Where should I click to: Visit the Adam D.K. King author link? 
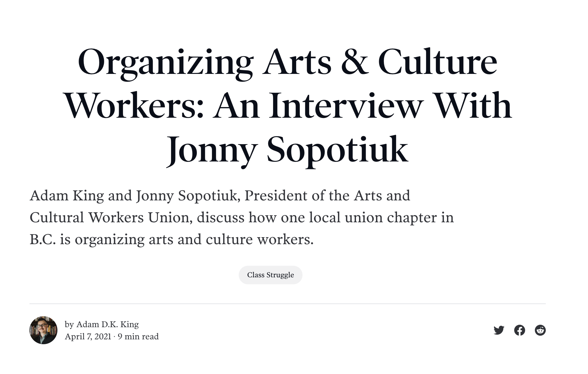[x=108, y=324]
